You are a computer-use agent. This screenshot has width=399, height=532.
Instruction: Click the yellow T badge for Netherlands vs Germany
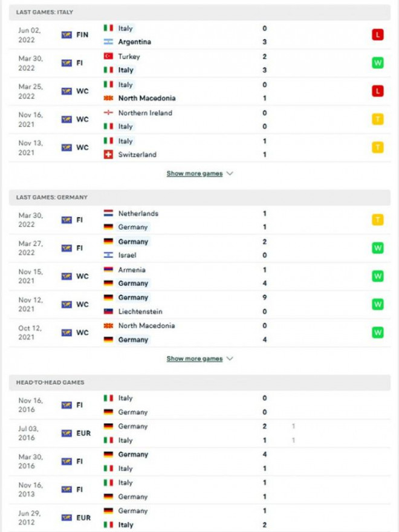point(378,220)
